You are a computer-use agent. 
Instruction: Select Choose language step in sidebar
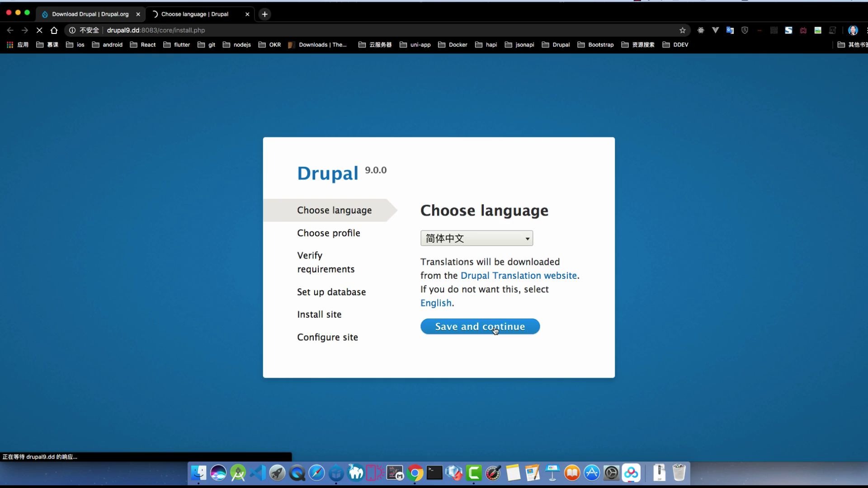334,210
